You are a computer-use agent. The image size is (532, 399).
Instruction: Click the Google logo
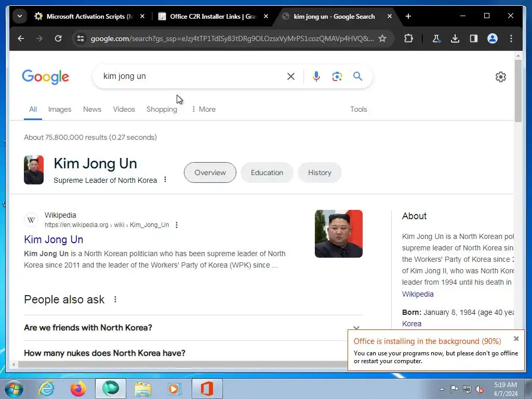tap(46, 77)
